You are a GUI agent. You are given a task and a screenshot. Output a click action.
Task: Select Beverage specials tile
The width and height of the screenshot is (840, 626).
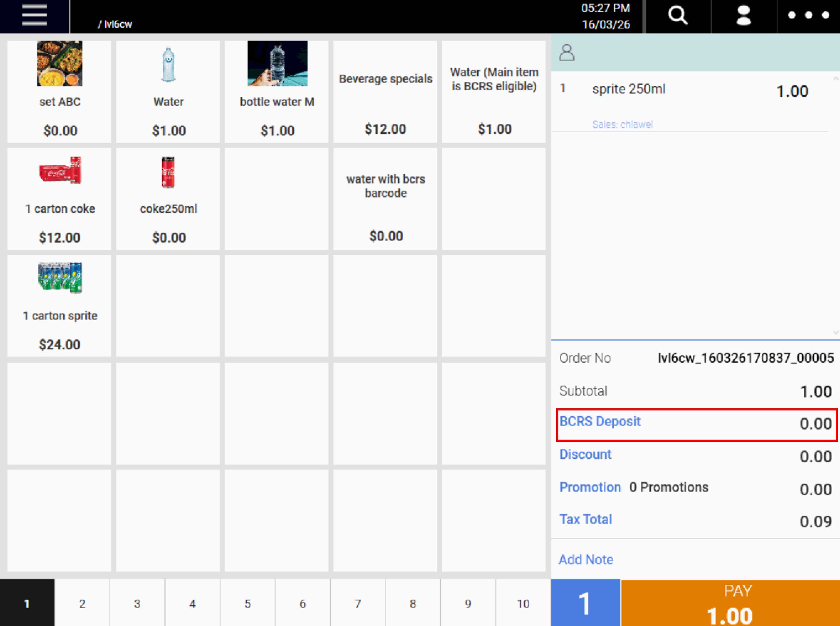tap(385, 92)
